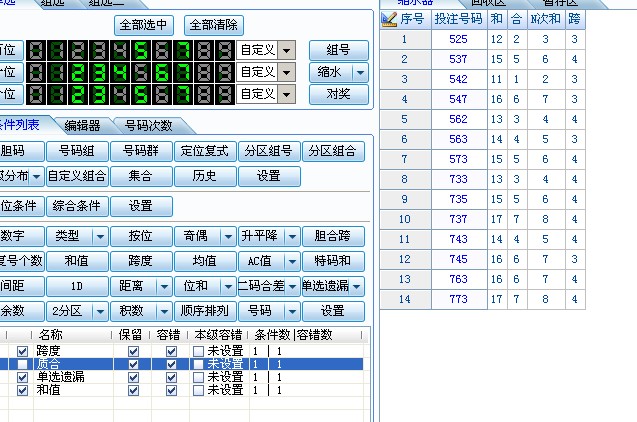Click the 综合条件 button
637x422 pixels.
tap(77, 206)
